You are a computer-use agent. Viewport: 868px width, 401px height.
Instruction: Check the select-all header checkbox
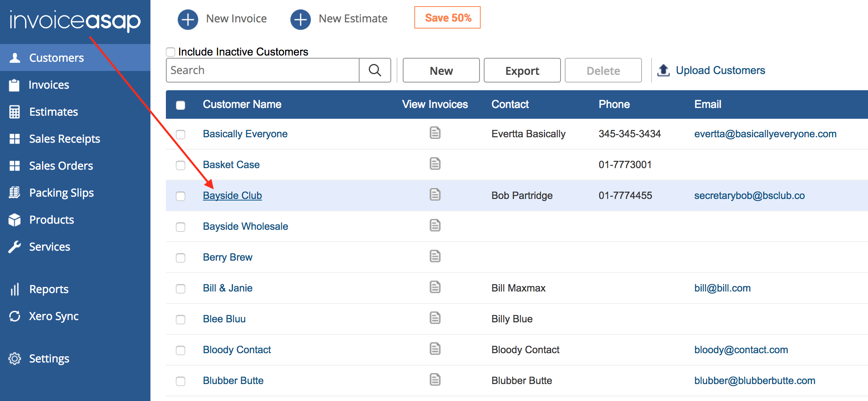(x=181, y=105)
